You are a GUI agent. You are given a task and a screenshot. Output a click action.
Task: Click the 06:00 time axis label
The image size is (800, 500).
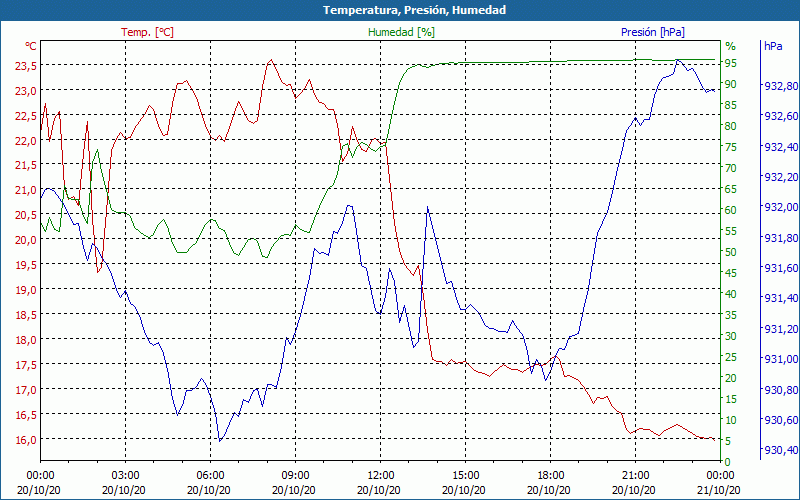pyautogui.click(x=210, y=476)
